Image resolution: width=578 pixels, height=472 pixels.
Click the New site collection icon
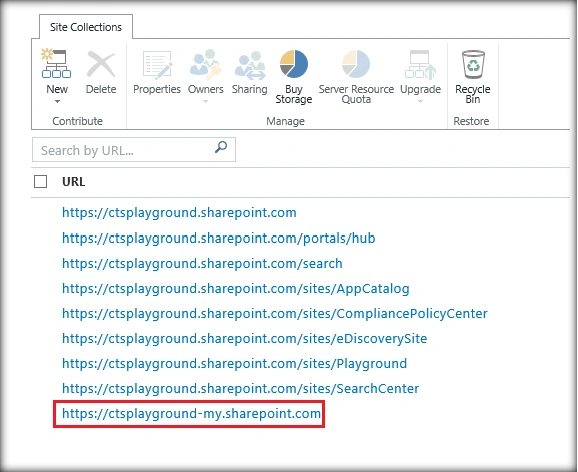pos(56,64)
